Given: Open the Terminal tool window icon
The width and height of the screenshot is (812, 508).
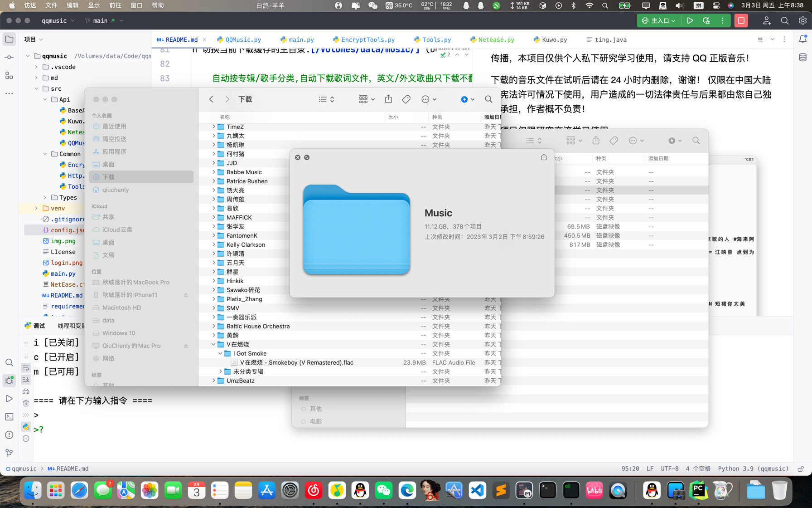Looking at the screenshot, I should click(x=9, y=416).
